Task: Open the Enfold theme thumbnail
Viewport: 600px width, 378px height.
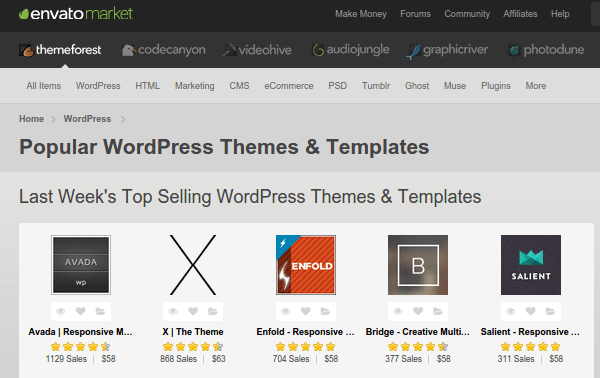Action: click(x=306, y=265)
